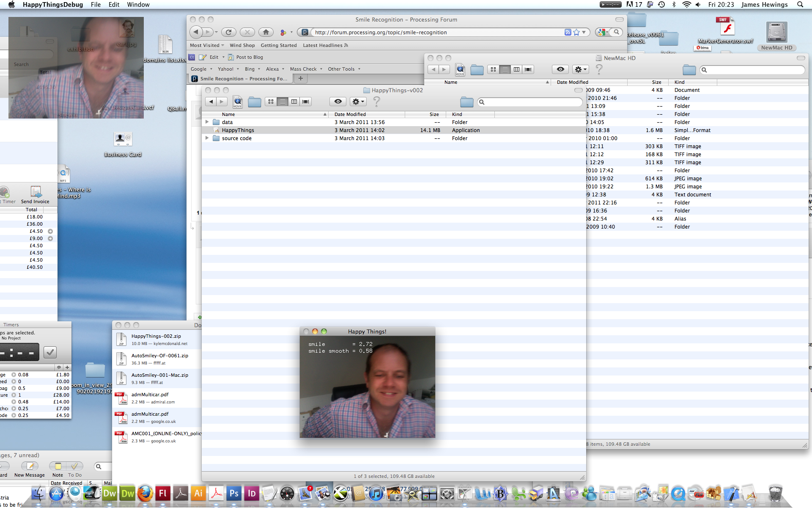Switch HappyThings-v002 window to column view
The height and width of the screenshot is (508, 812).
[x=294, y=102]
